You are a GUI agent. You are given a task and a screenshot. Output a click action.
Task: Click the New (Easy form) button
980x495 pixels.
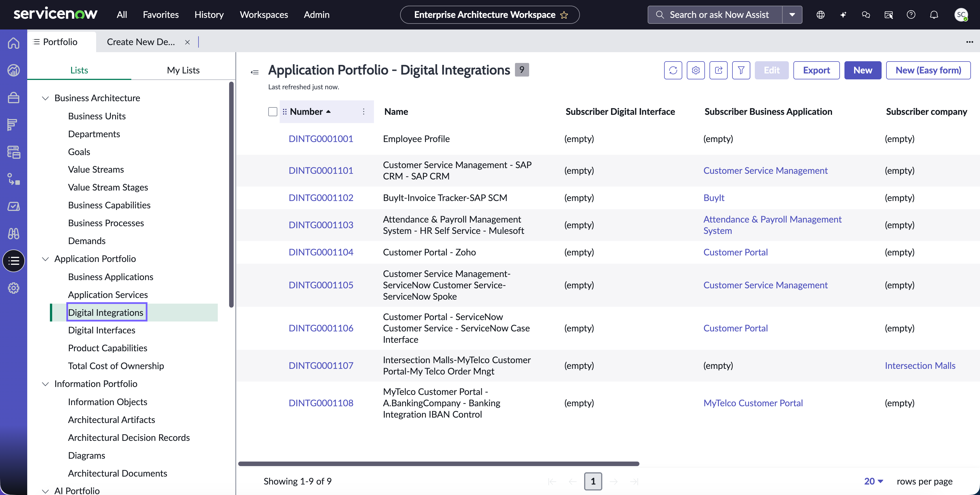click(x=928, y=70)
